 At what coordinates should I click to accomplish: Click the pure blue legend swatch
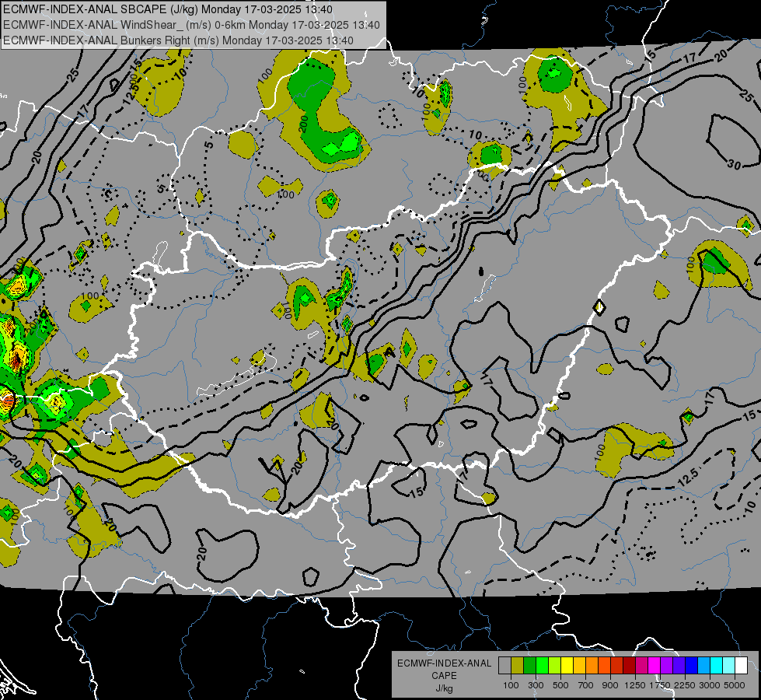click(692, 665)
